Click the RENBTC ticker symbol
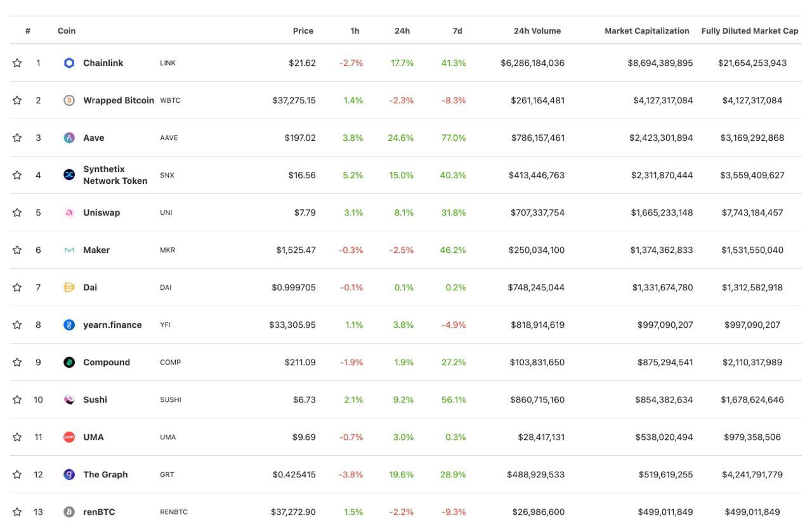 (x=174, y=512)
